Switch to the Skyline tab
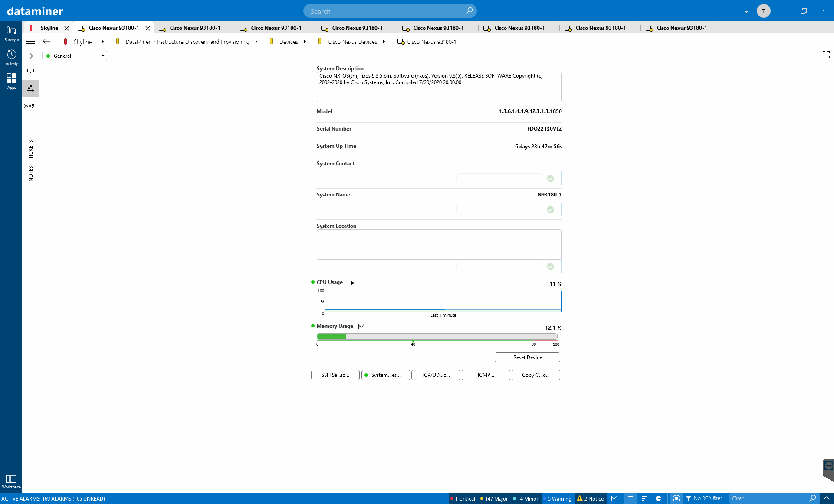This screenshot has height=504, width=834. coord(49,28)
